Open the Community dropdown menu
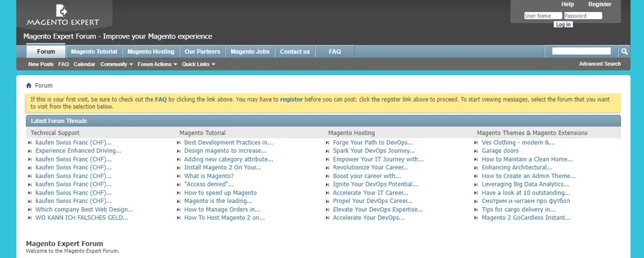644x258 pixels. pyautogui.click(x=116, y=64)
